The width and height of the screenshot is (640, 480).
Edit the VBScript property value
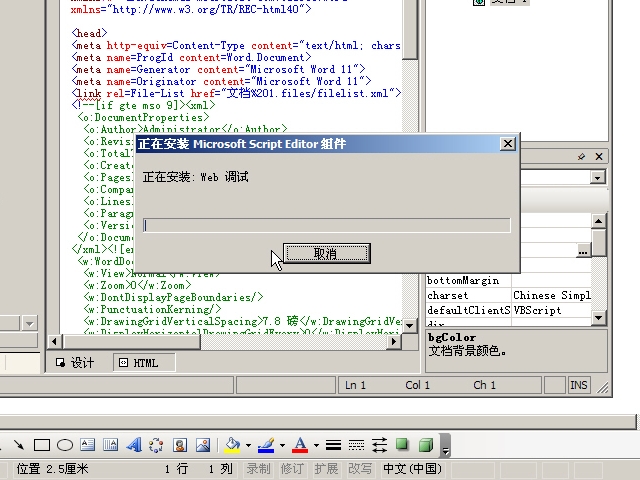coord(551,310)
